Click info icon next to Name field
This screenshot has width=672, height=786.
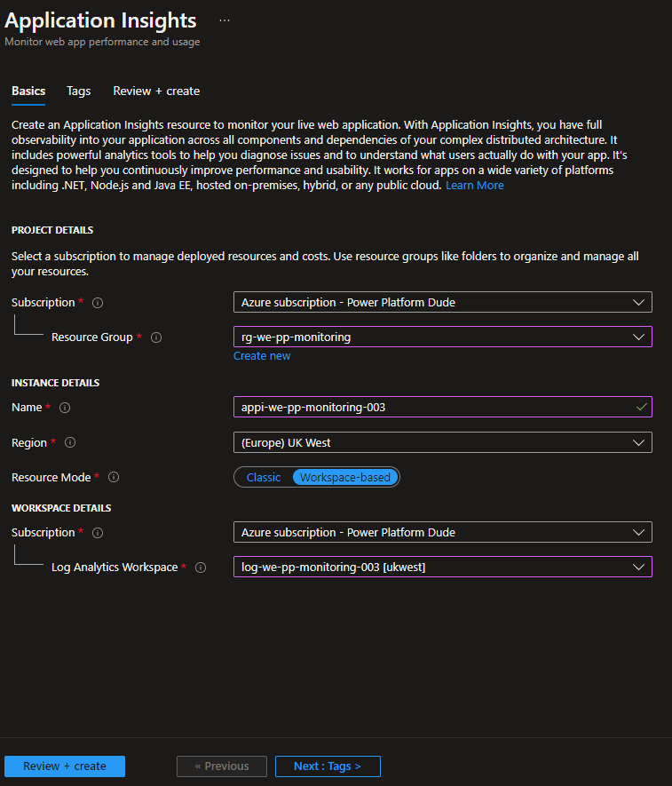(65, 408)
